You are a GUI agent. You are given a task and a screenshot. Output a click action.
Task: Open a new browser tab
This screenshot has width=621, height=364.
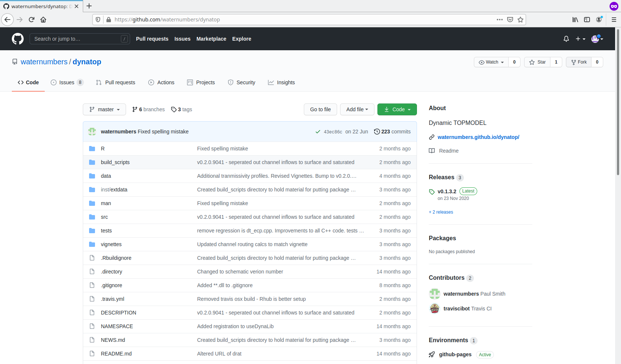(89, 6)
